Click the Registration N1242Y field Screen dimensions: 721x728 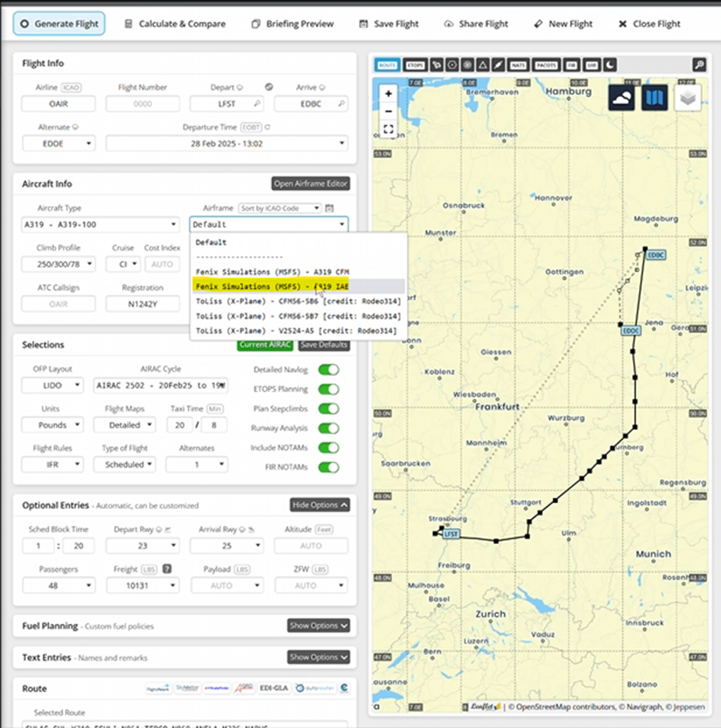143,304
